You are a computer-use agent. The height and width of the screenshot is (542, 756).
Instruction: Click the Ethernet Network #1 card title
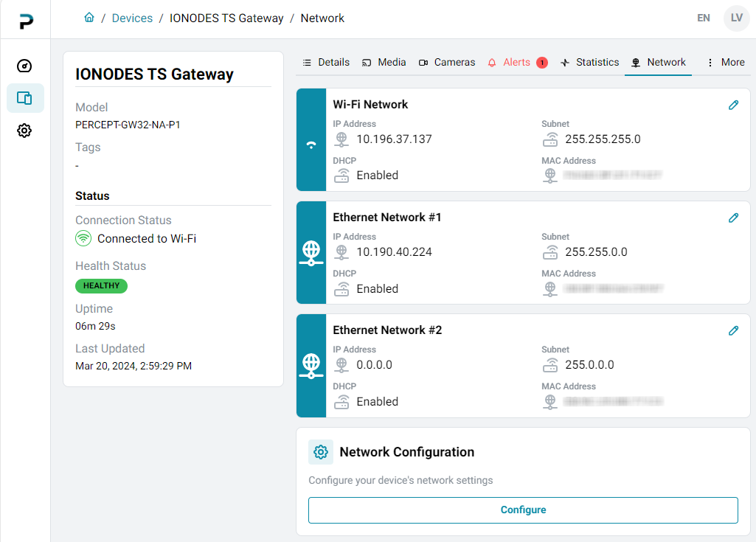[387, 218]
